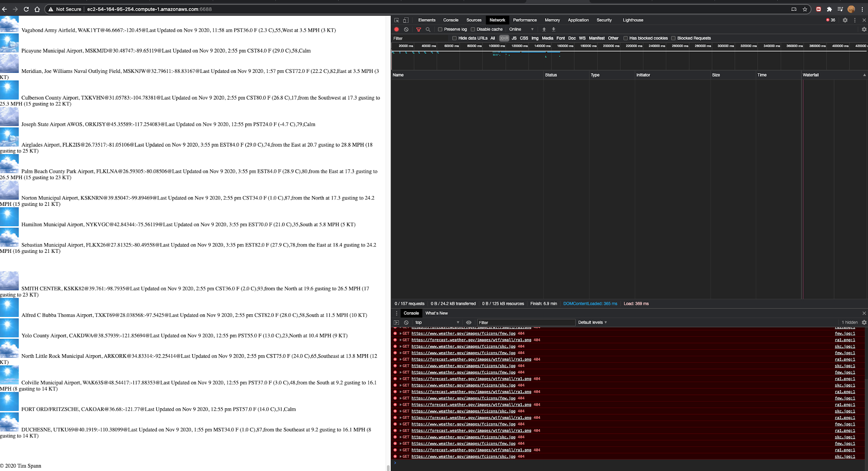868x471 pixels.
Task: Click the inspect element picker icon
Action: pos(396,20)
